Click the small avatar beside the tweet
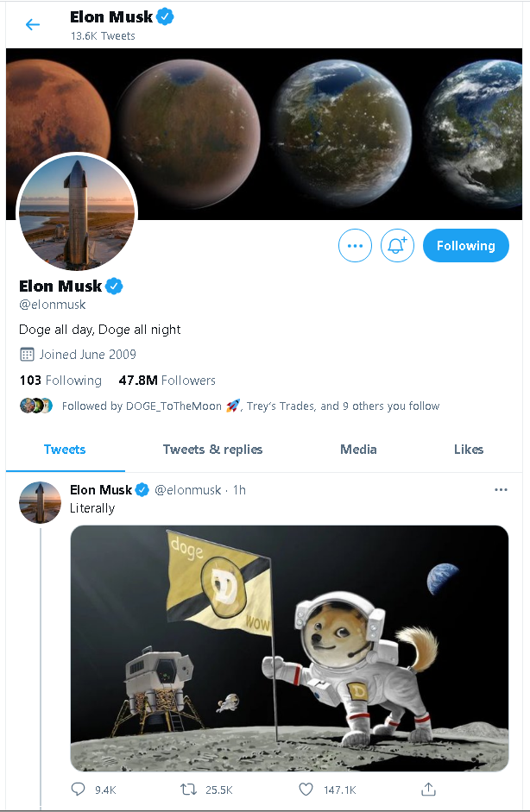Image resolution: width=530 pixels, height=812 pixels. 40,503
